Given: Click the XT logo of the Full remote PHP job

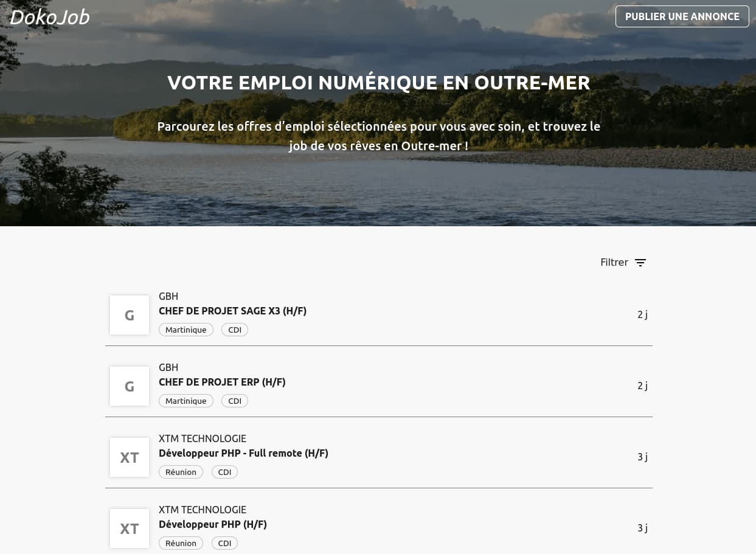Looking at the screenshot, I should [129, 457].
